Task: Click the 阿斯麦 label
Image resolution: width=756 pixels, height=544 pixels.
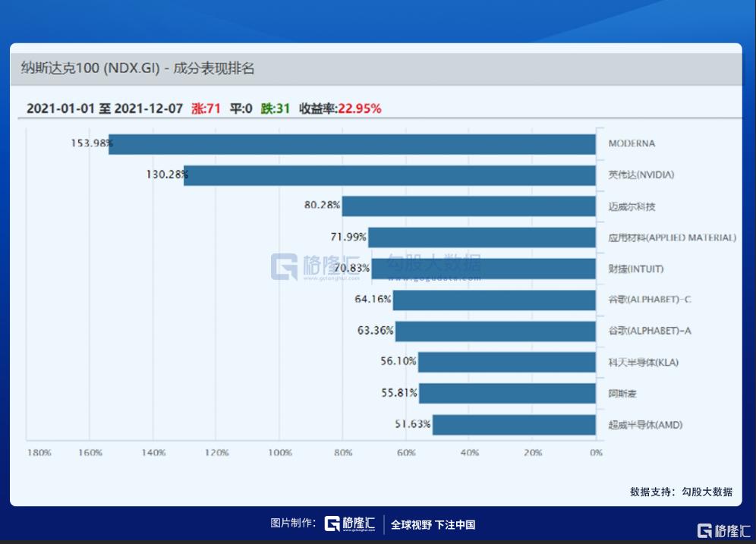Action: click(x=622, y=394)
